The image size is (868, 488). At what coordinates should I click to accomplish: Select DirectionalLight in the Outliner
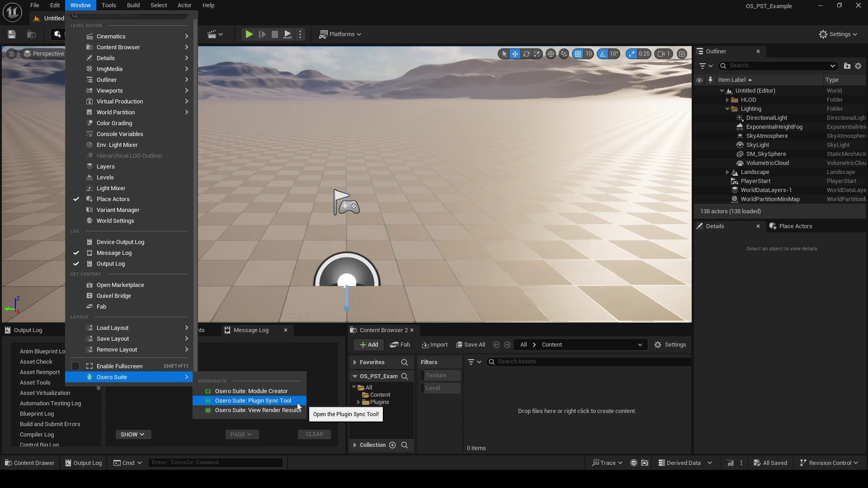pyautogui.click(x=766, y=118)
